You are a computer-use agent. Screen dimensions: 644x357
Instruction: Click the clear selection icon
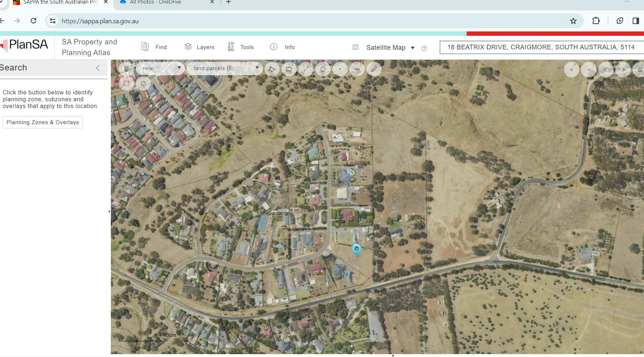click(x=143, y=83)
